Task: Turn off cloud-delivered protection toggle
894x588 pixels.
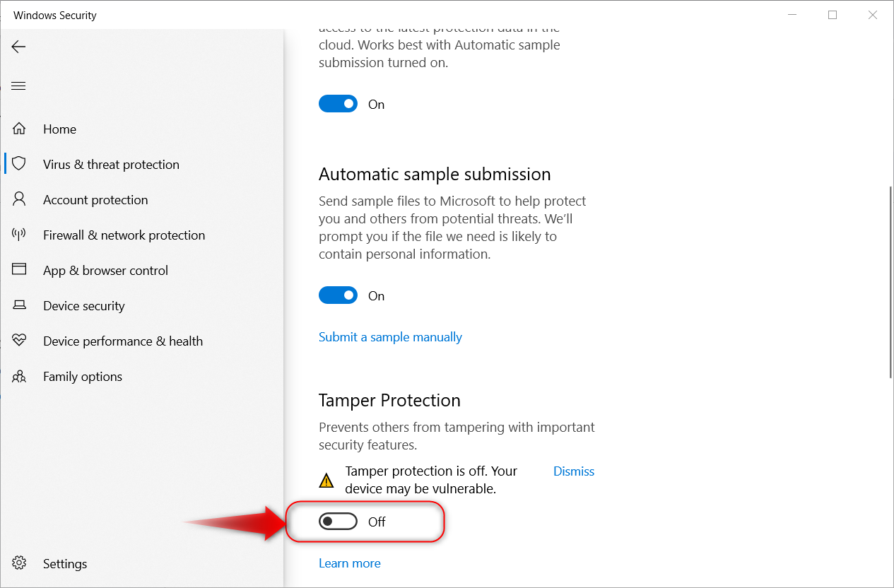Action: point(338,104)
